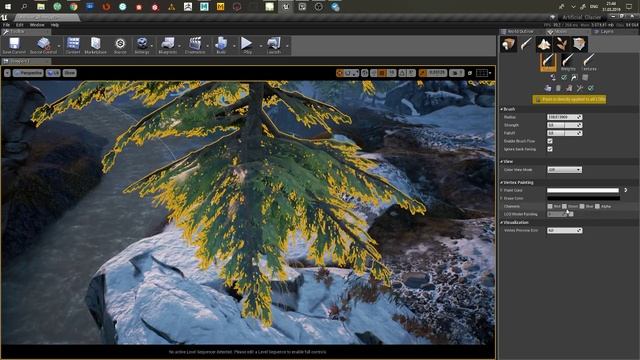Toggle scale snapping icon in viewport
Screen dimensions: 640x360
click(x=422, y=73)
